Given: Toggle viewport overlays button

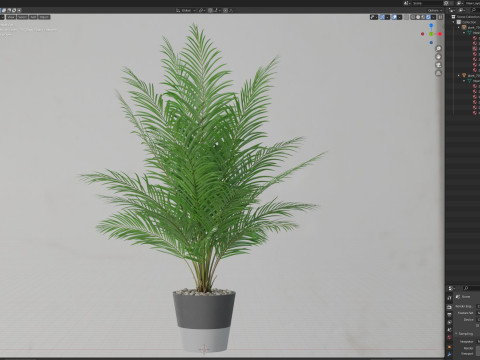Looking at the screenshot, I should (394, 17).
